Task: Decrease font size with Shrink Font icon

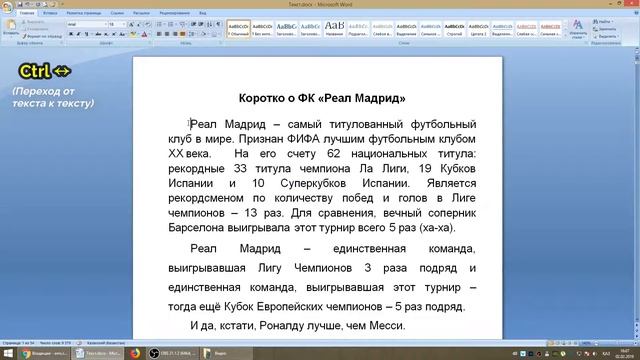Action: click(x=139, y=24)
